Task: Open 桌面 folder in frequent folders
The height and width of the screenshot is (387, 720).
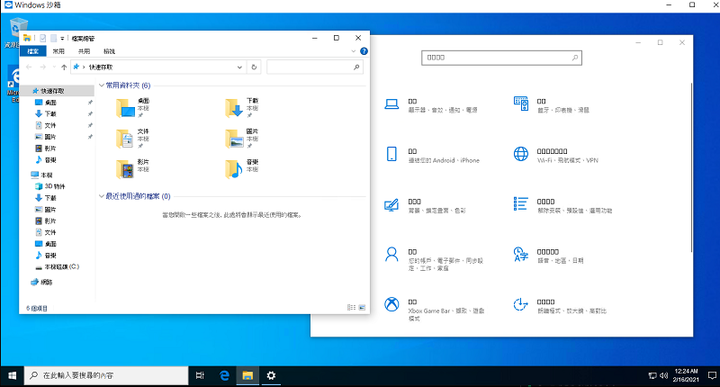Action: coord(133,107)
